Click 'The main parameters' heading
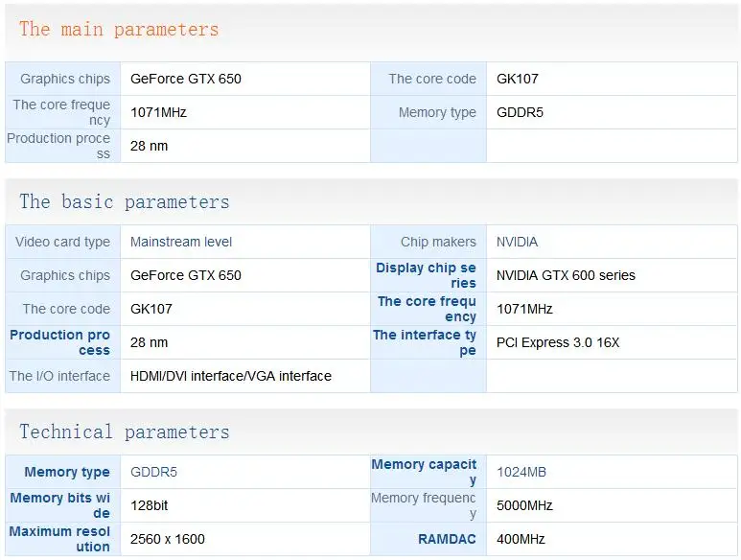741x560 pixels. pos(119,30)
